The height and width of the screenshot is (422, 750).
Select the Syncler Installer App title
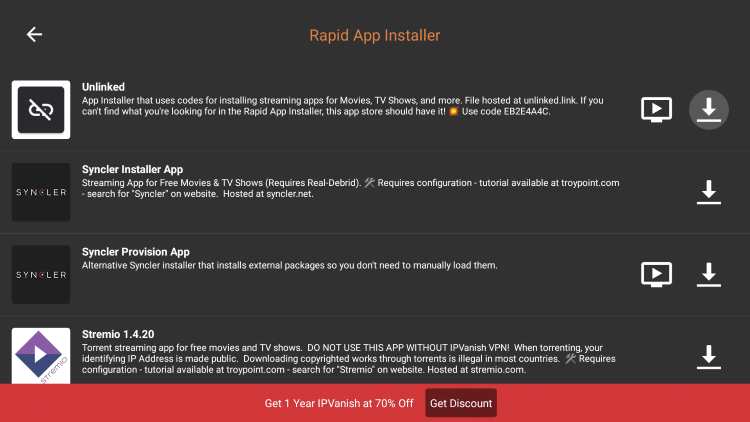coord(132,169)
